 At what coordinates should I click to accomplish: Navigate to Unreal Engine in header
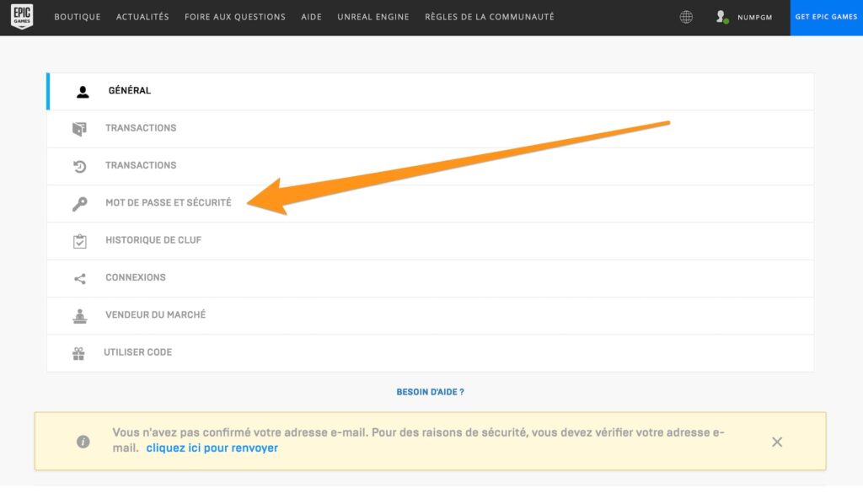(x=373, y=17)
